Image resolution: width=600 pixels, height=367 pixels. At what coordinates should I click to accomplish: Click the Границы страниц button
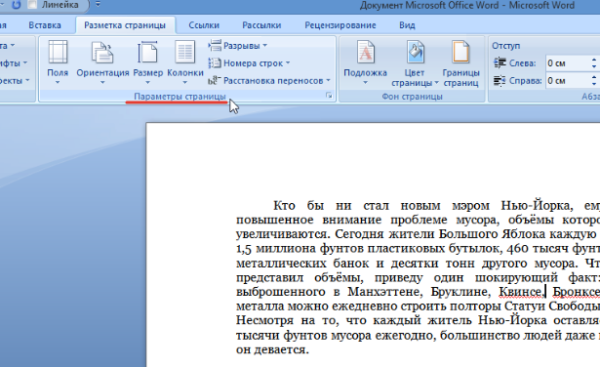click(461, 64)
